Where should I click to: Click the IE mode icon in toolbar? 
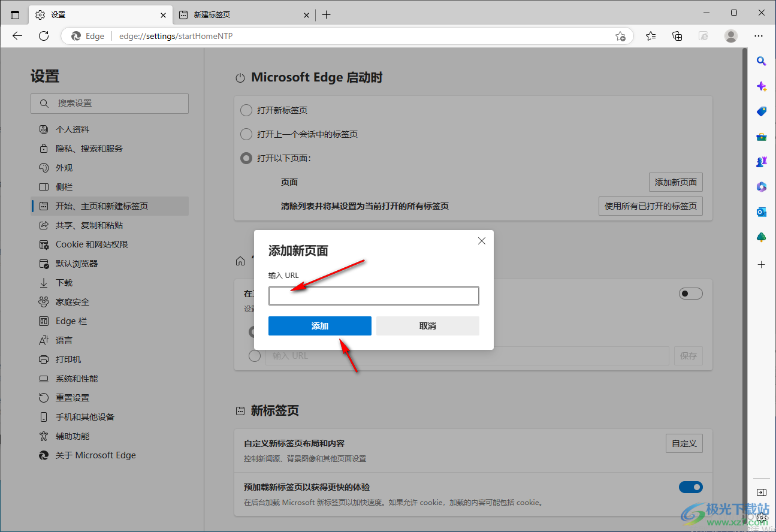(x=704, y=36)
